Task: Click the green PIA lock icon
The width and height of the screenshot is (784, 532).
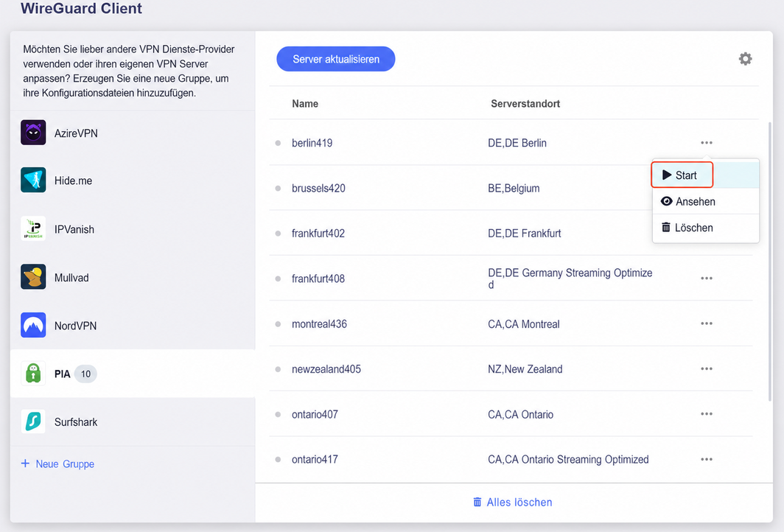Action: [33, 374]
